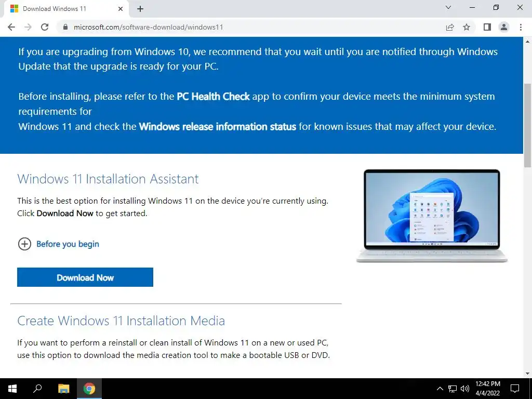Open the taskbar search
This screenshot has height=399, width=532.
pos(37,389)
